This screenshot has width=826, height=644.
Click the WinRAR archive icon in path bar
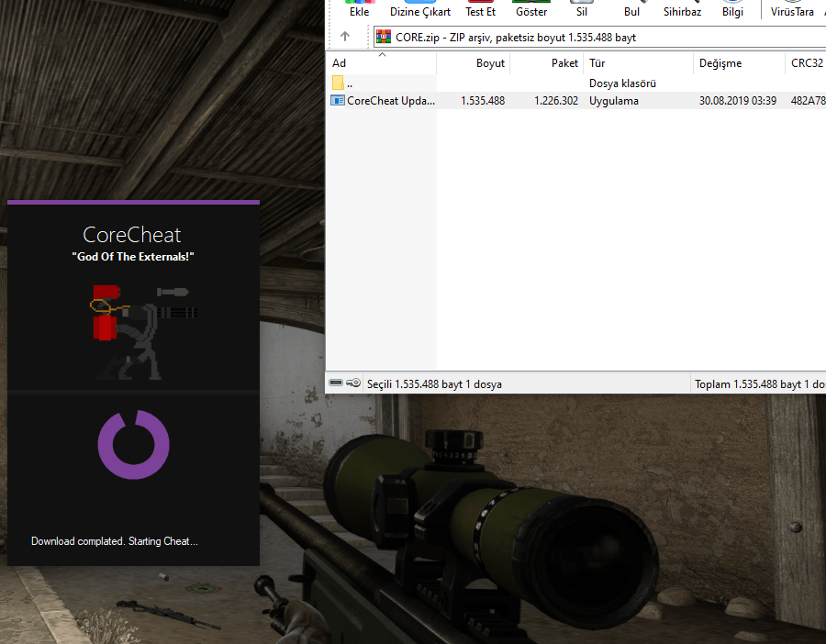[x=384, y=37]
